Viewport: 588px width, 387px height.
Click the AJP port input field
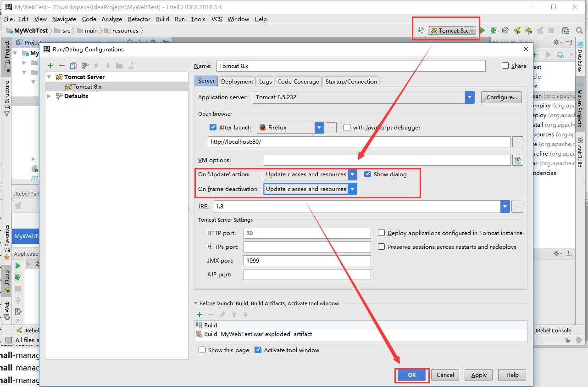[x=307, y=274]
